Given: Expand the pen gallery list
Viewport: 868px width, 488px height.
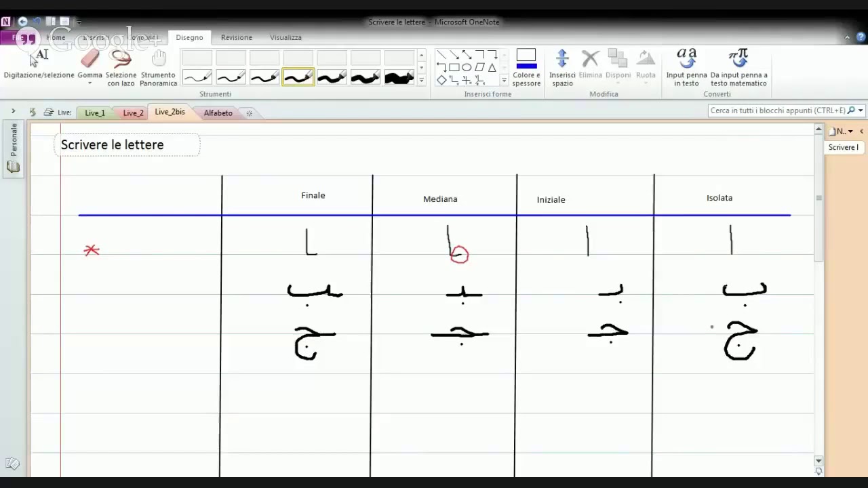Looking at the screenshot, I should tap(421, 81).
